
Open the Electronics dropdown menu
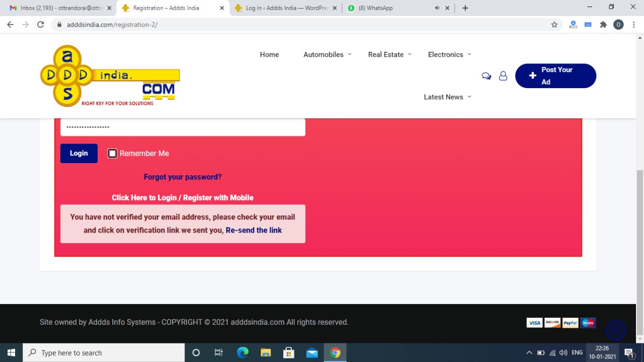pyautogui.click(x=449, y=54)
